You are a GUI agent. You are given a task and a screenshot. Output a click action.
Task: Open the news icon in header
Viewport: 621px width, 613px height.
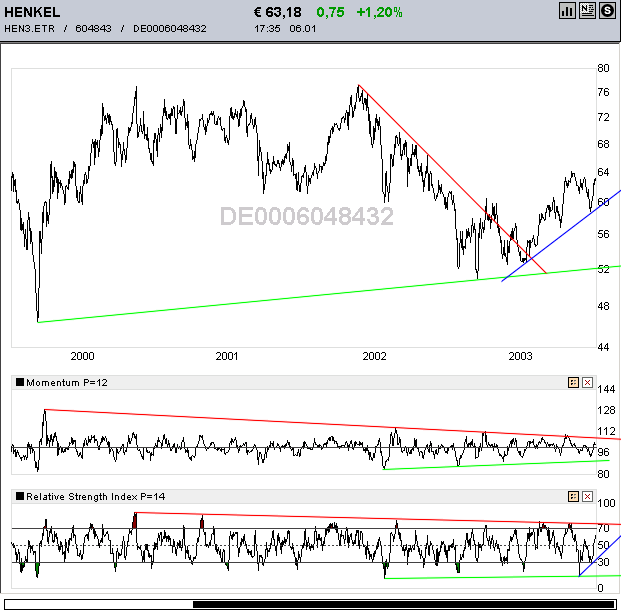coord(587,11)
